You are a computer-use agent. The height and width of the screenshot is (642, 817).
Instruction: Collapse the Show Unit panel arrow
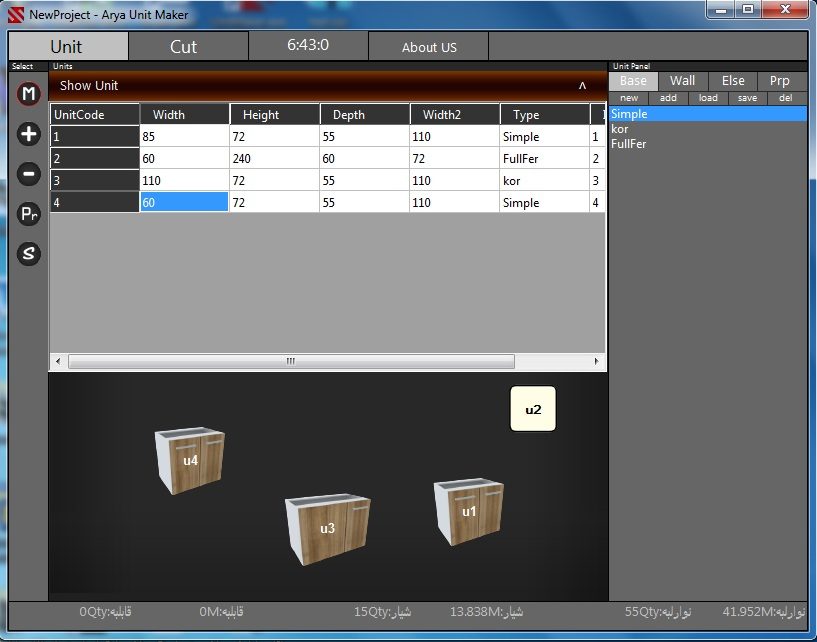click(x=582, y=86)
